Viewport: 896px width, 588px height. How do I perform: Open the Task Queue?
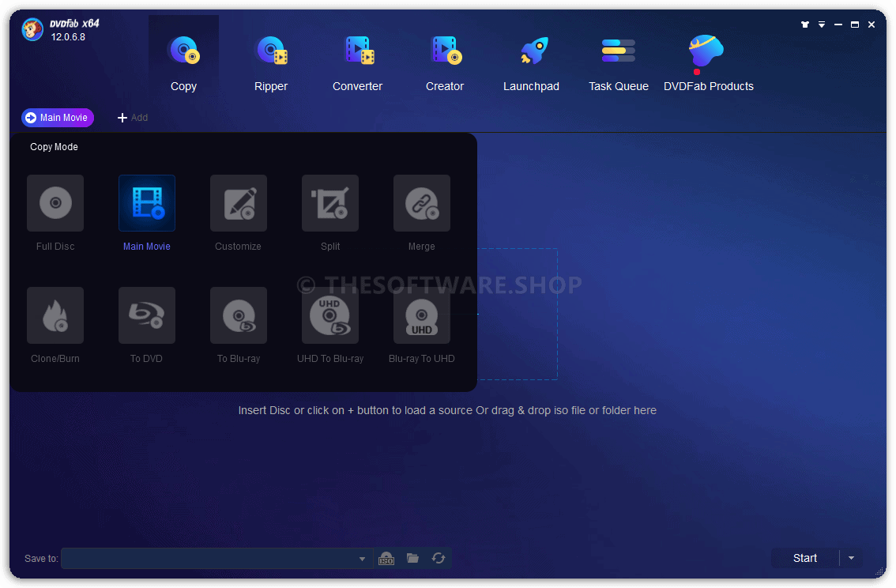pos(619,63)
